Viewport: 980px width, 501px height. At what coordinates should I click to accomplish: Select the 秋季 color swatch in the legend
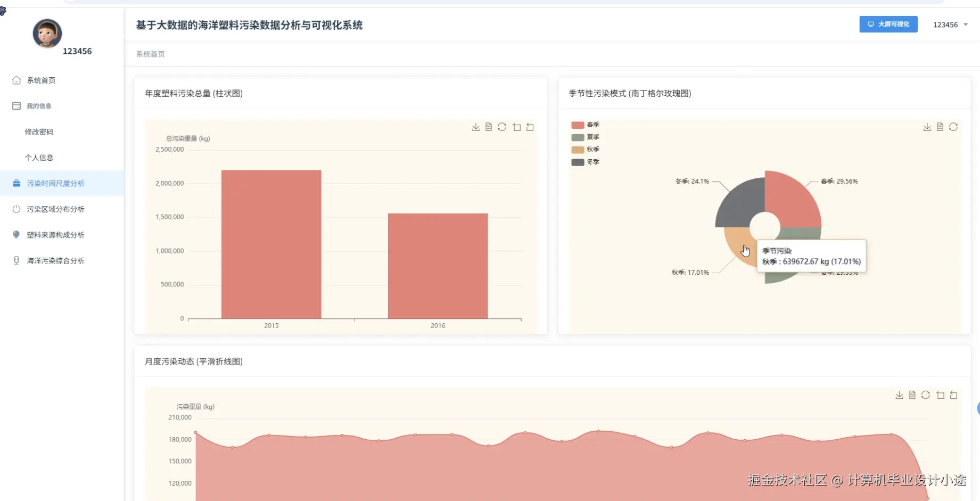click(x=577, y=150)
